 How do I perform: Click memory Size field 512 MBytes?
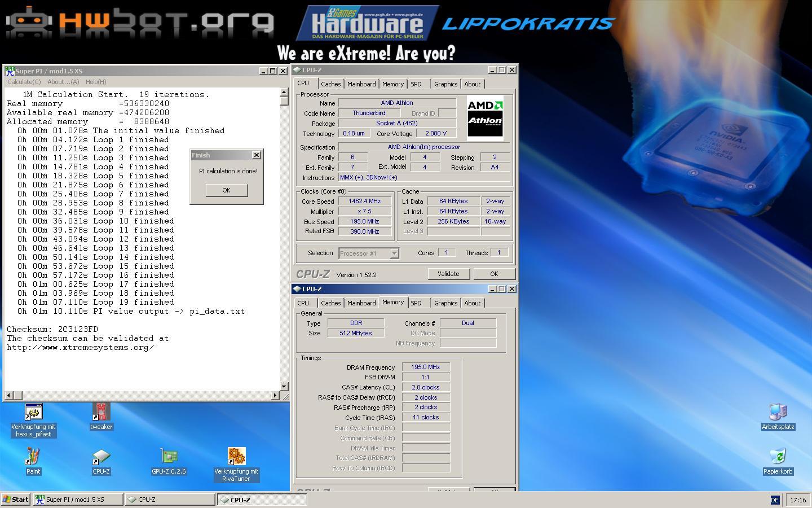pos(356,333)
